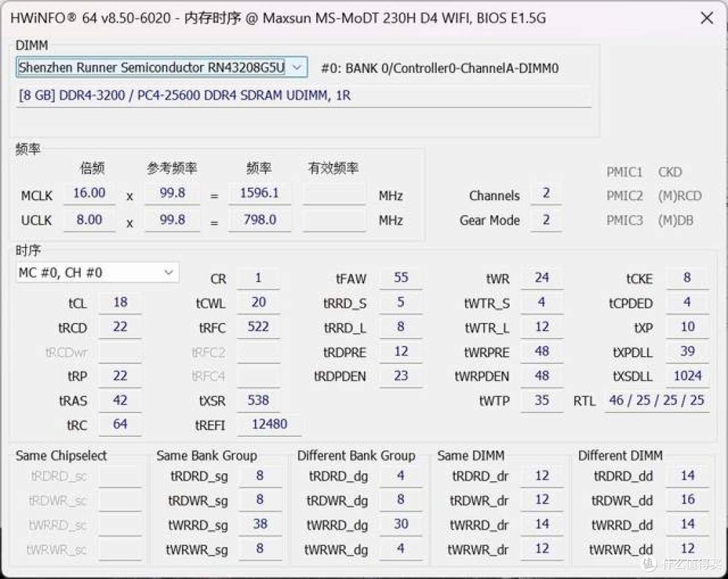Click the tRC value 64
Image resolution: width=728 pixels, height=579 pixels.
pyautogui.click(x=120, y=425)
